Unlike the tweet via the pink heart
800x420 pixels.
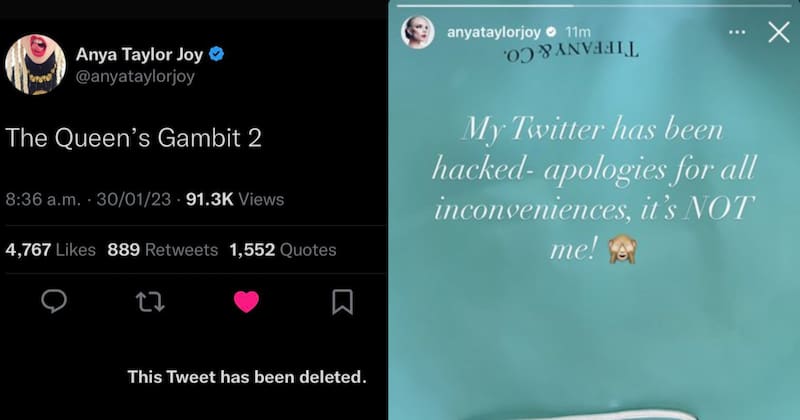pos(245,301)
